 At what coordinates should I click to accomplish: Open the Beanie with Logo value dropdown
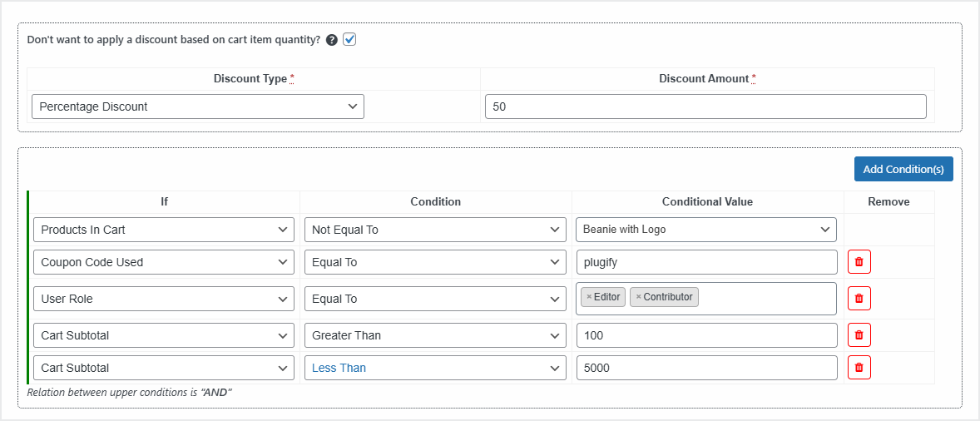(x=705, y=230)
